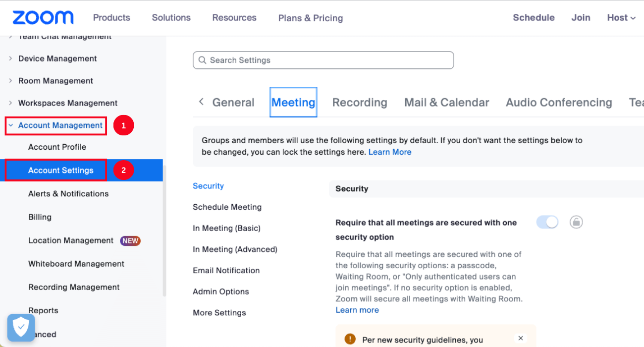Image resolution: width=644 pixels, height=347 pixels.
Task: Click the left arrow before the General tab
Action: click(x=201, y=102)
